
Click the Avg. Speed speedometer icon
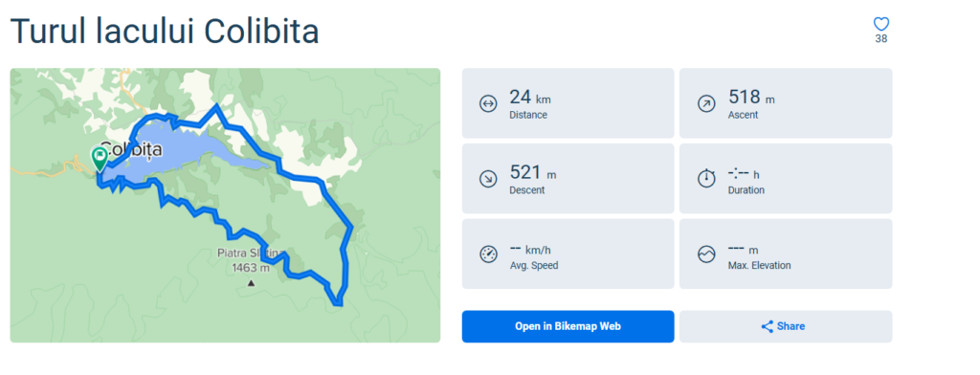[487, 254]
